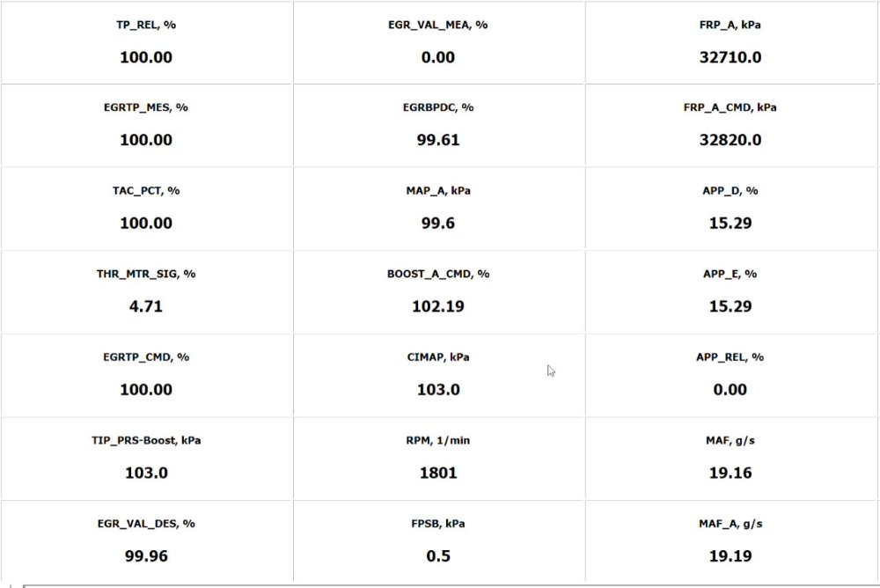Select the THR_MTR_SIG 4.71 tile
The width and height of the screenshot is (880, 588).
tap(146, 291)
